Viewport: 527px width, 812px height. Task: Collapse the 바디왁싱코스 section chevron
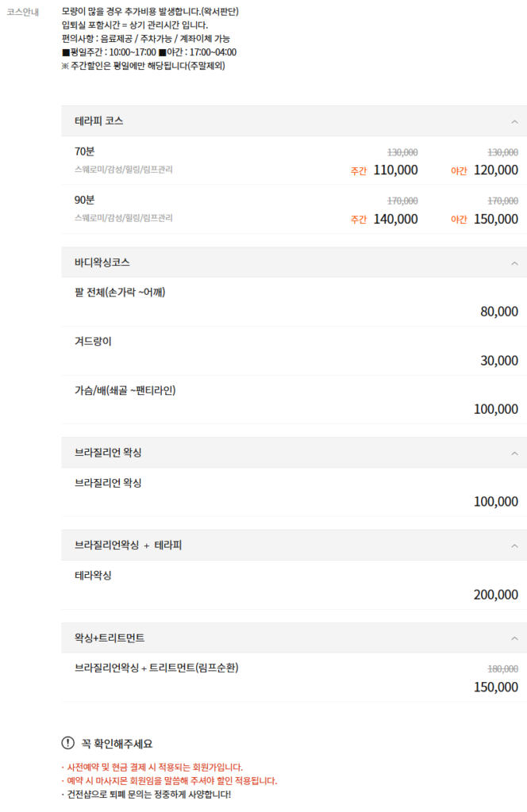[515, 262]
